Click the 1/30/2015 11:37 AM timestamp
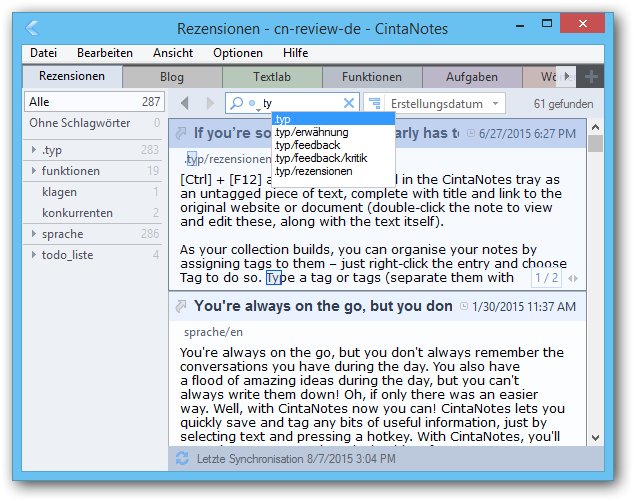The width and height of the screenshot is (634, 501). point(524,307)
